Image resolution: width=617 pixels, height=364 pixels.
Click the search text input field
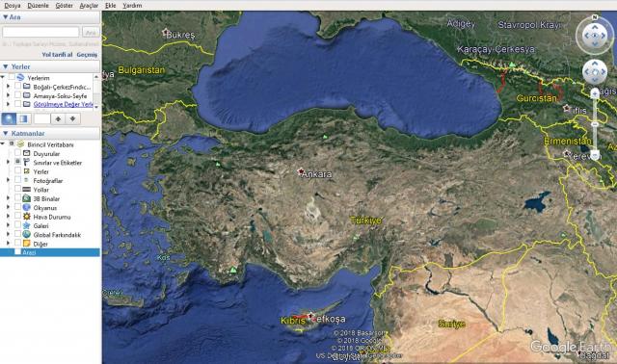point(40,32)
